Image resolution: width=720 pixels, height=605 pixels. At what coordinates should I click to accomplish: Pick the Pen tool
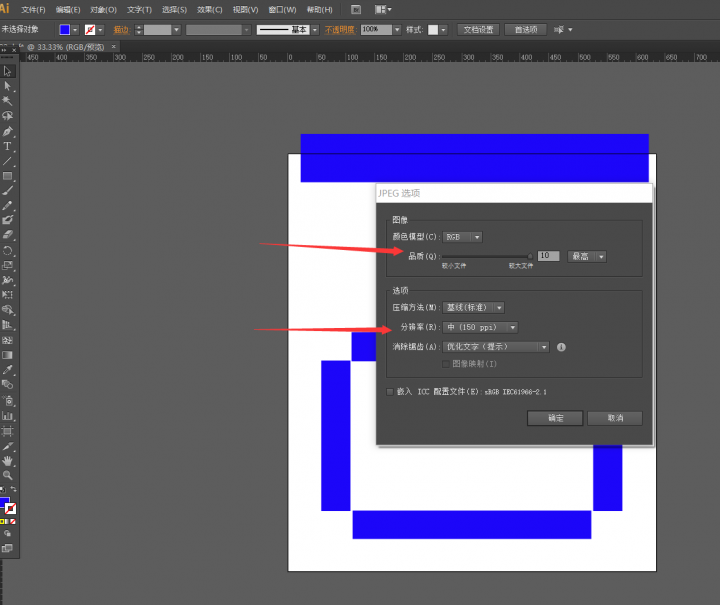pos(8,131)
